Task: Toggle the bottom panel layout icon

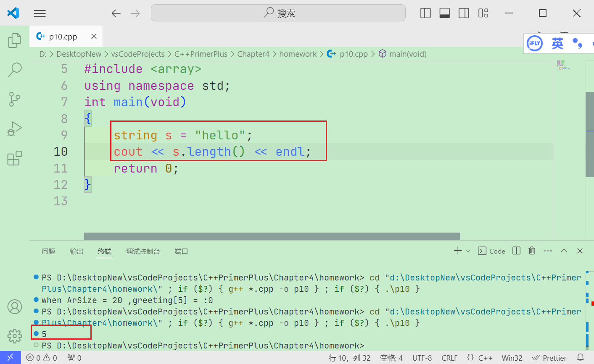Action: click(445, 13)
